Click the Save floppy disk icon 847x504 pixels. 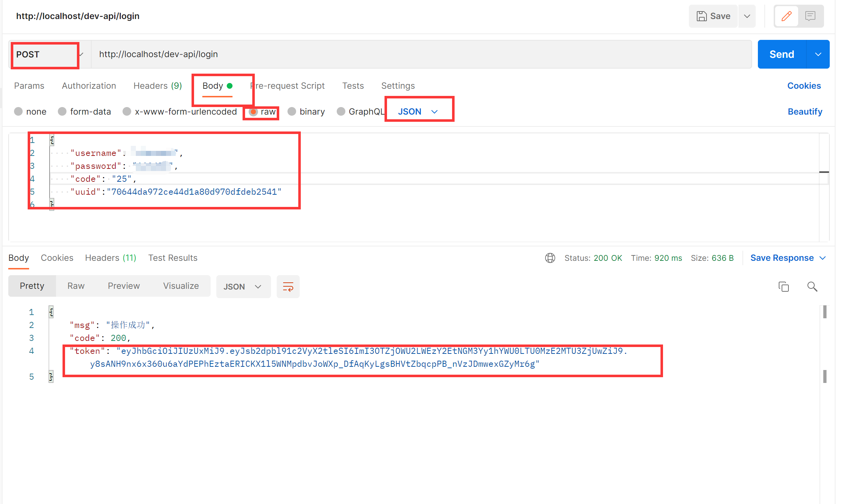tap(701, 16)
